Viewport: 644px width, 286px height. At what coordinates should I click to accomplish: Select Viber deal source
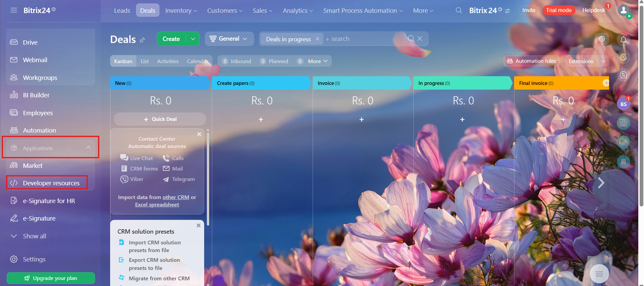(132, 179)
